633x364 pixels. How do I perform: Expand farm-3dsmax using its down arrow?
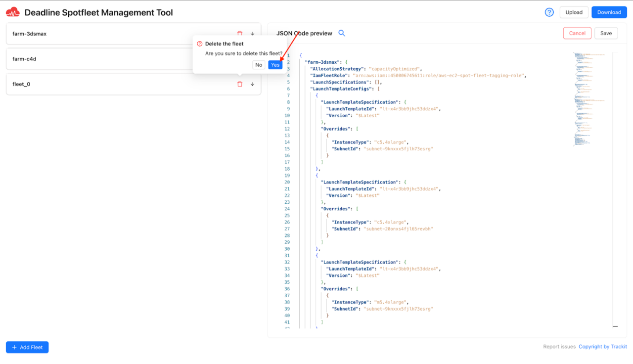[x=252, y=33]
